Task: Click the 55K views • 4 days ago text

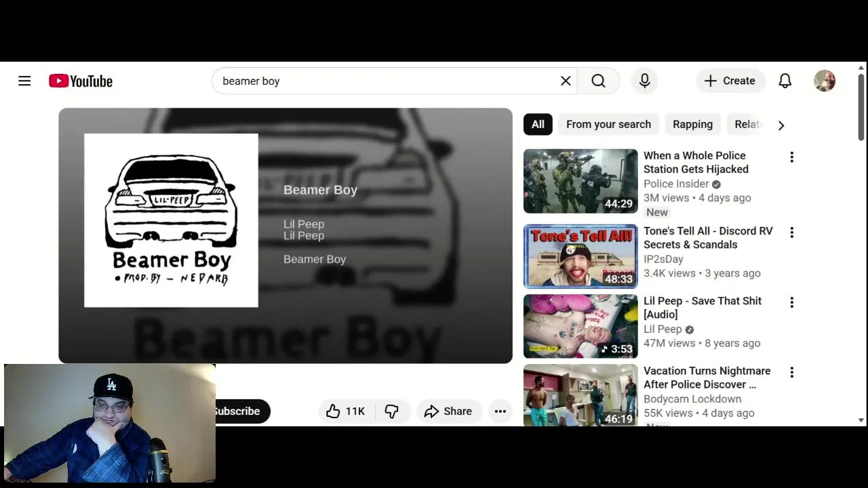Action: click(699, 413)
